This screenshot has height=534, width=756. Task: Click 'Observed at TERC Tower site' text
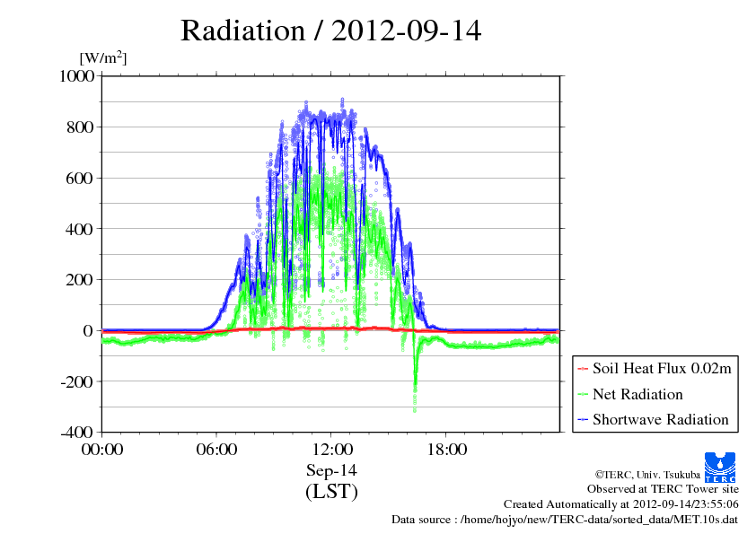click(663, 489)
